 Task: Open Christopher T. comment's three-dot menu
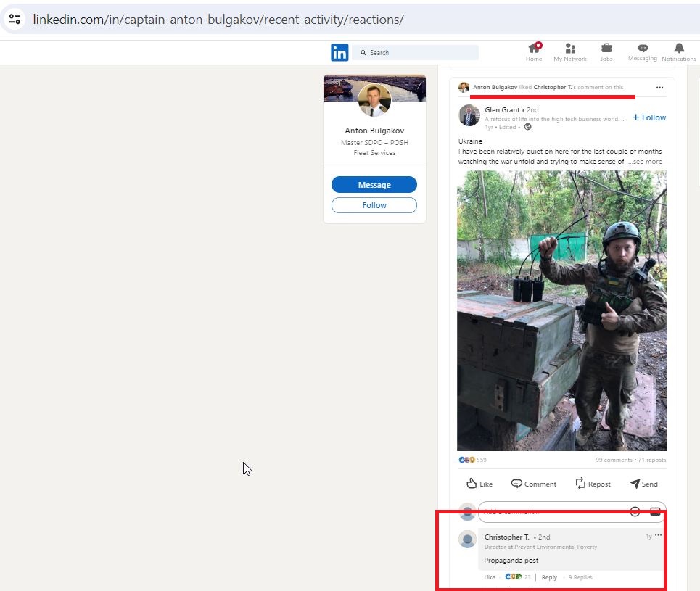pyautogui.click(x=659, y=535)
